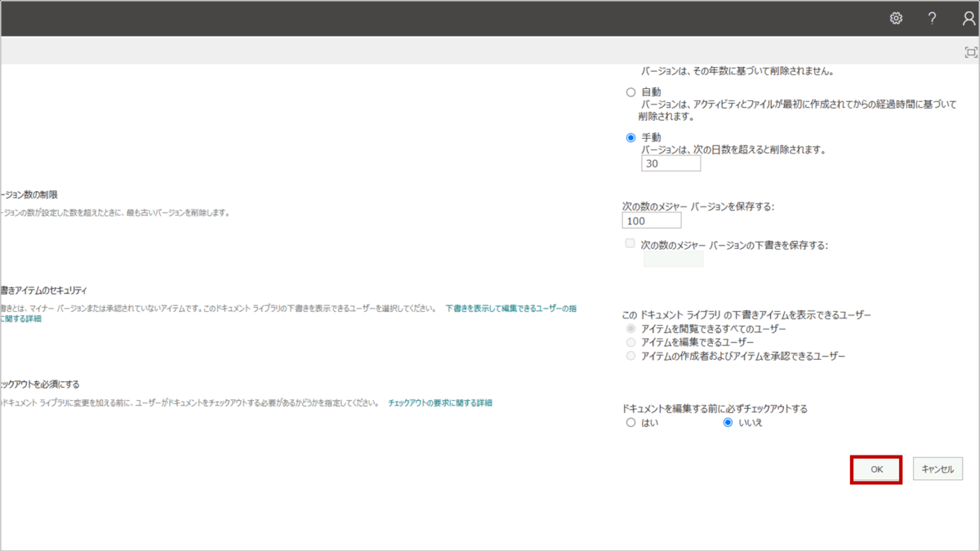The height and width of the screenshot is (551, 980).
Task: Select アイテムを閲覧できるすべてのユーザー radio option
Action: click(630, 328)
